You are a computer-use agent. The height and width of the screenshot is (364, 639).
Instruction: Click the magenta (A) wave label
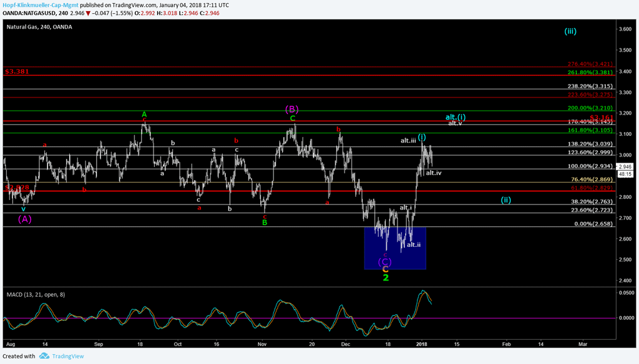coord(24,219)
